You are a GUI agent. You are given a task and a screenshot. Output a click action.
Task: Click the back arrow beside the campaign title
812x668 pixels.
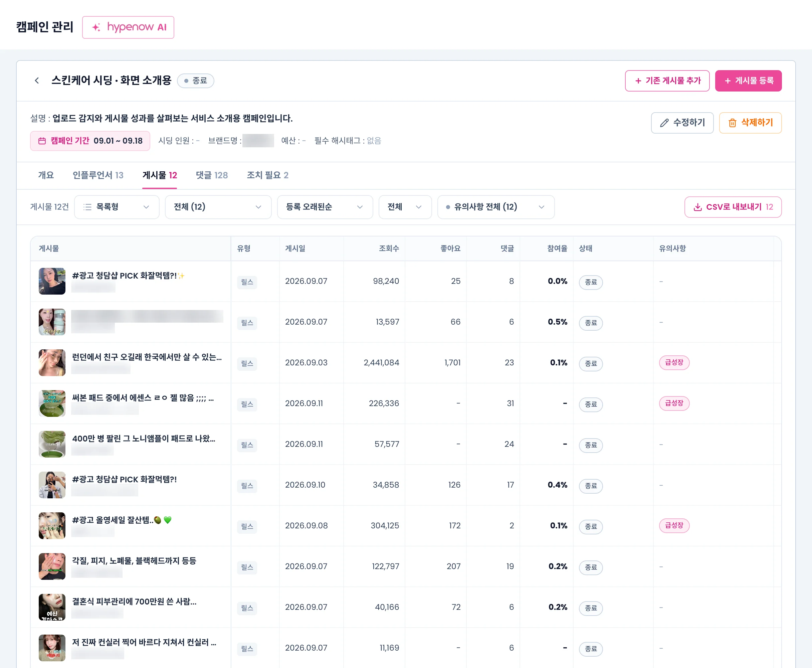[37, 80]
